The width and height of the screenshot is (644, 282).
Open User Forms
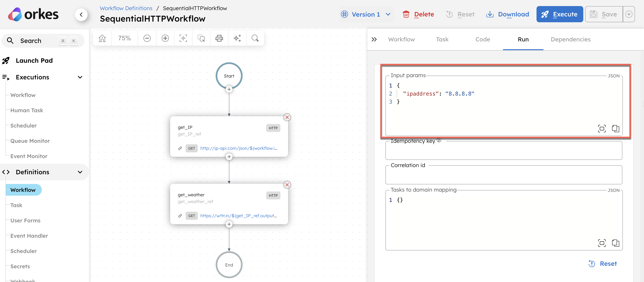click(x=25, y=220)
